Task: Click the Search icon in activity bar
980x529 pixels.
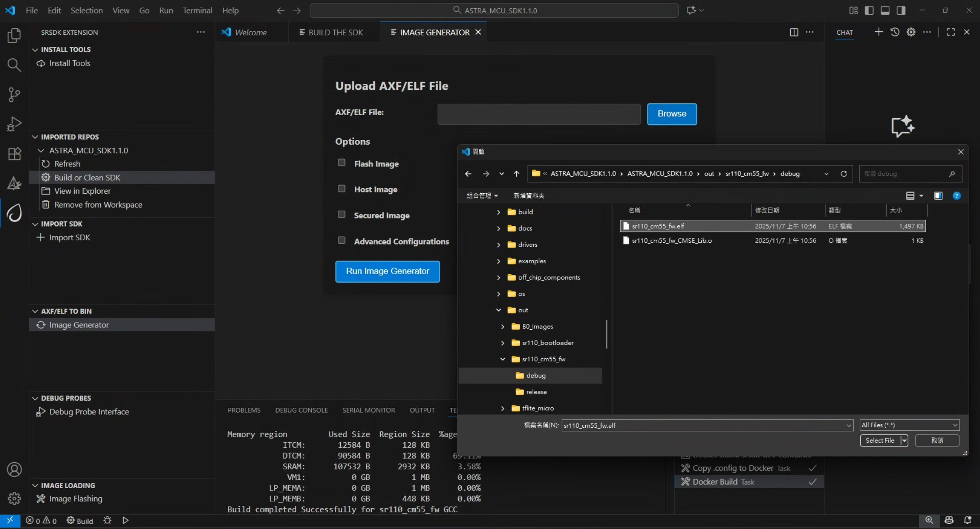Action: click(14, 65)
